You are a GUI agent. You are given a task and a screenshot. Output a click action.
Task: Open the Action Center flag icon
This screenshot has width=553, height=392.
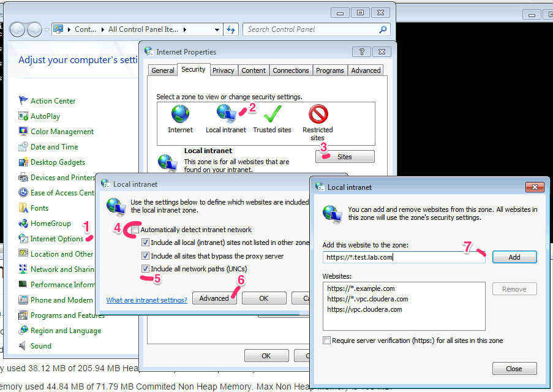pyautogui.click(x=23, y=100)
